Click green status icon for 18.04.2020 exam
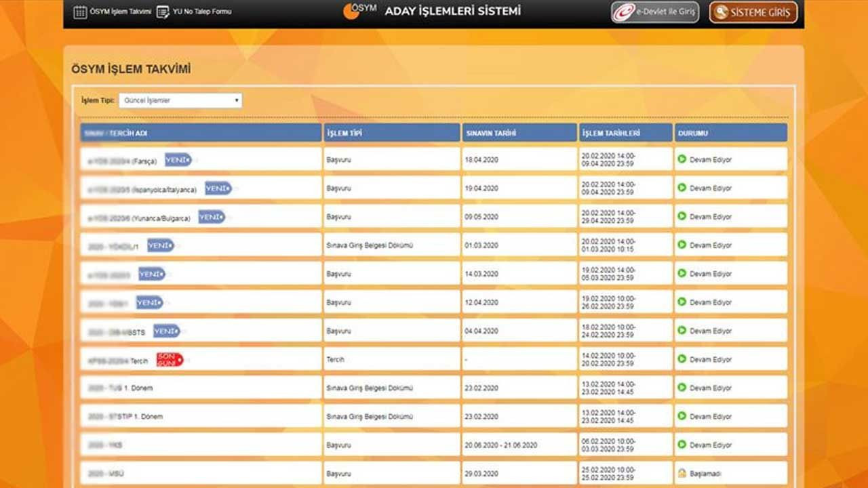Viewport: 868px width, 488px height. point(682,159)
